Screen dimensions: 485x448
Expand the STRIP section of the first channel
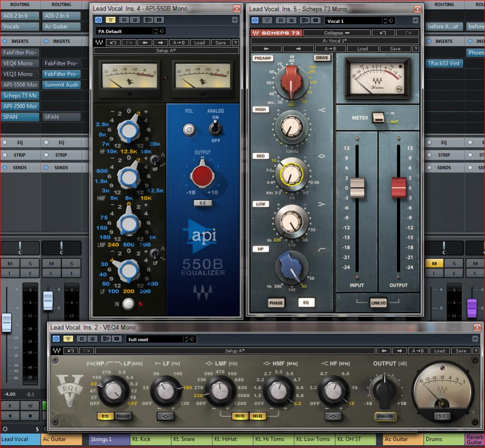click(20, 155)
